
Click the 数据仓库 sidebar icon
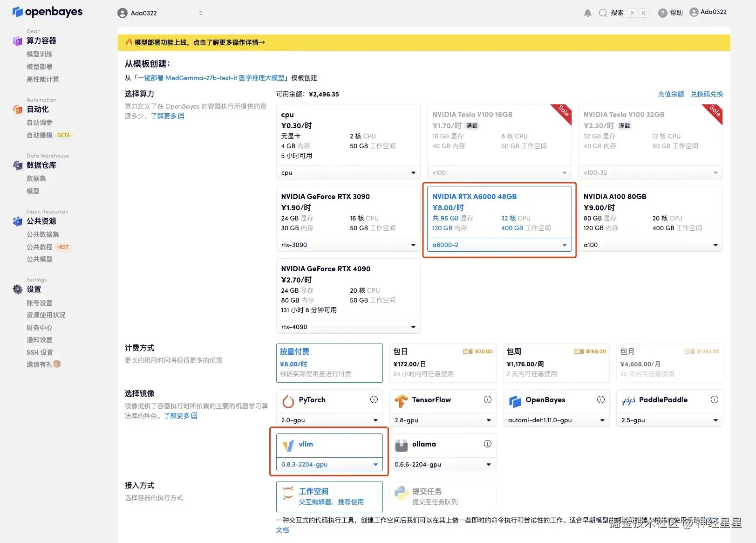coord(18,165)
